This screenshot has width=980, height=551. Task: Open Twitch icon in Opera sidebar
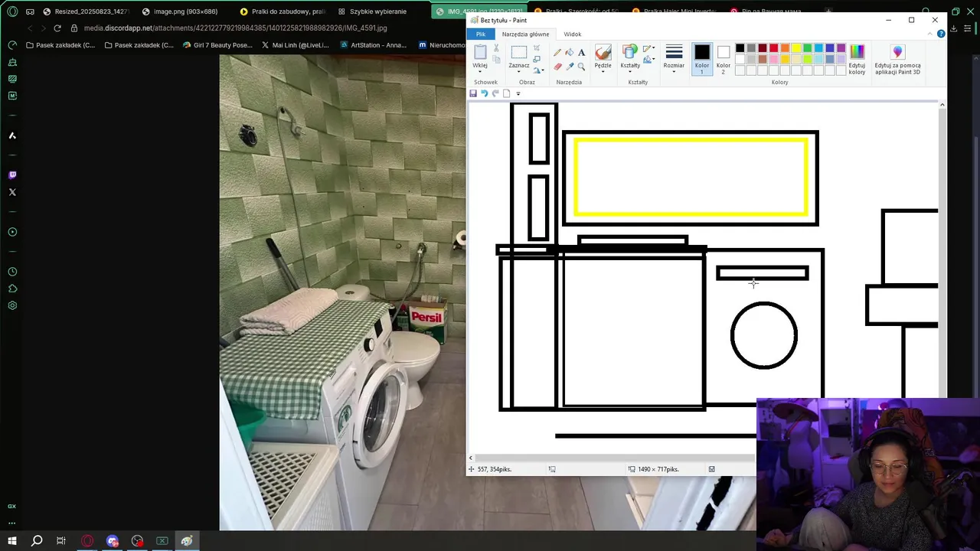coord(12,175)
